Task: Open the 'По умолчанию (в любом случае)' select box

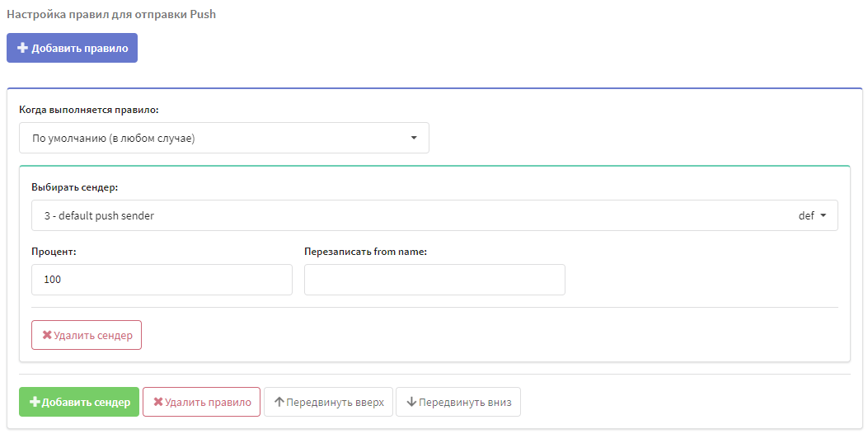Action: (224, 138)
